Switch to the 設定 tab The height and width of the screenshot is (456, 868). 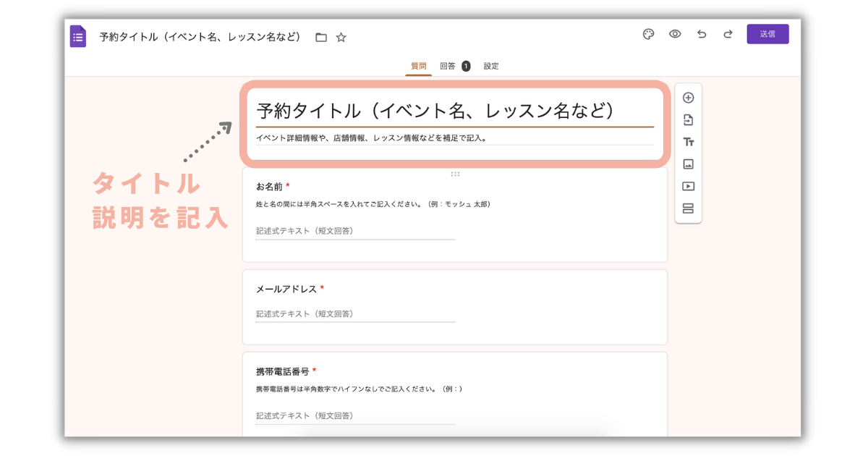tap(491, 66)
